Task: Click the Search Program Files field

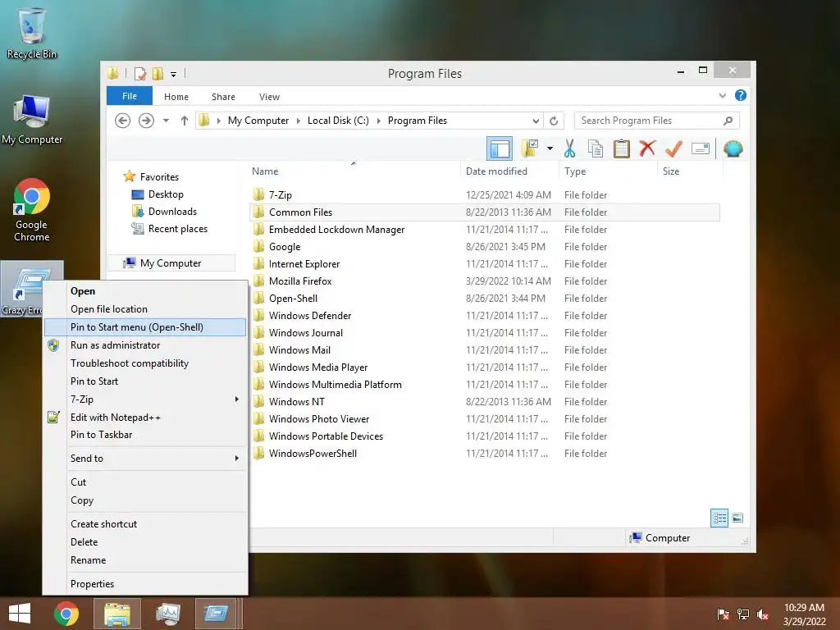Action: (x=656, y=121)
